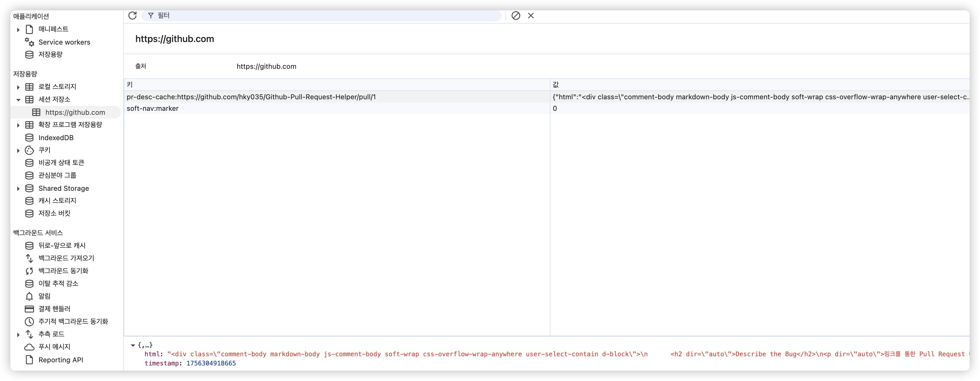Select https://github.com under session storage
The width and height of the screenshot is (980, 381).
point(75,113)
